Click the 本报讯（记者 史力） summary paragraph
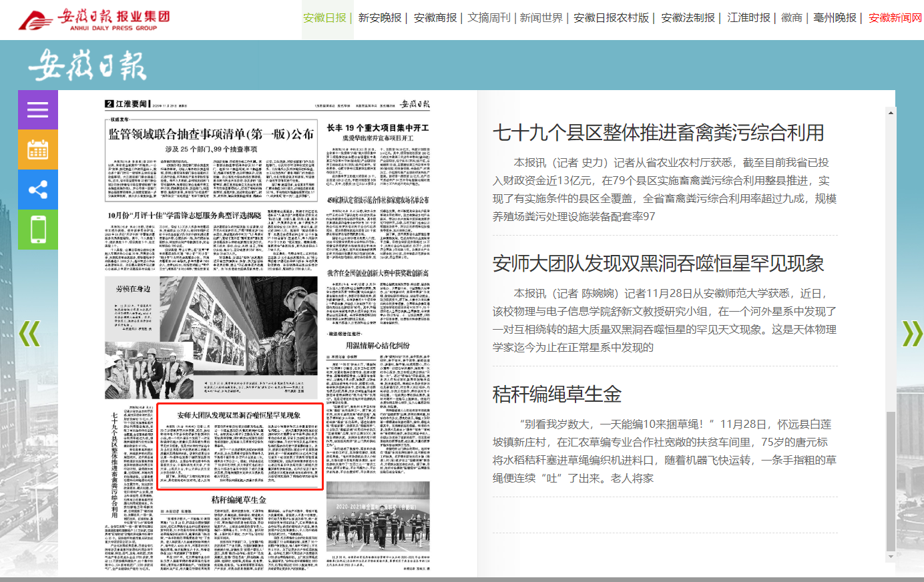 pos(664,190)
